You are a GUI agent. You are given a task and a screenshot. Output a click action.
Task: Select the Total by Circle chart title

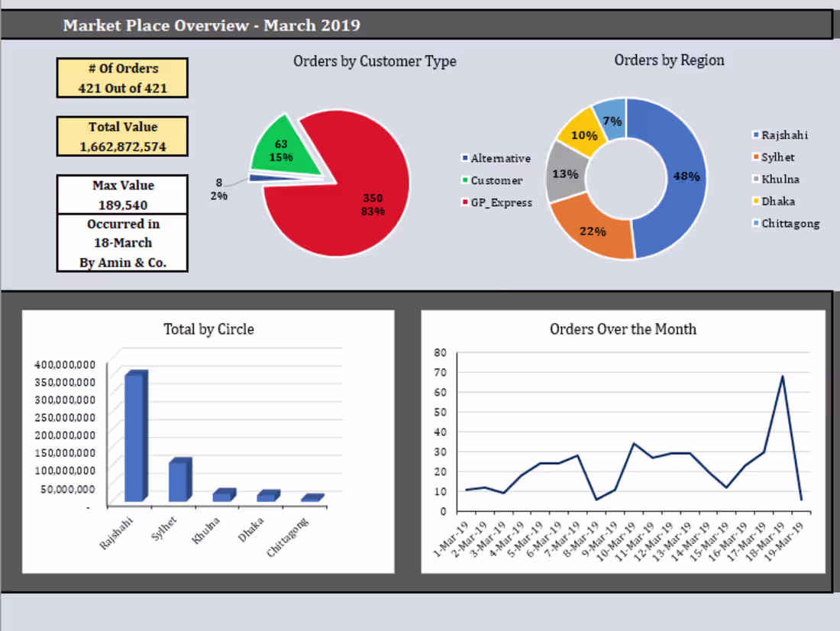(208, 329)
